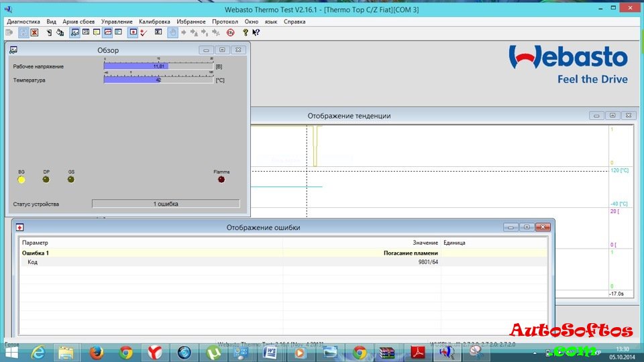Click the BG yellow indicator light

21,180
